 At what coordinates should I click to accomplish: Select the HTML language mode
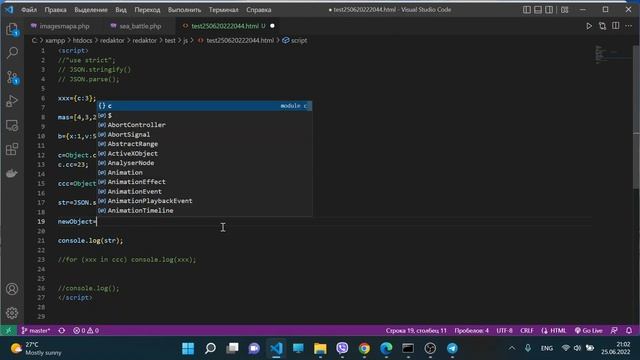tap(553, 330)
